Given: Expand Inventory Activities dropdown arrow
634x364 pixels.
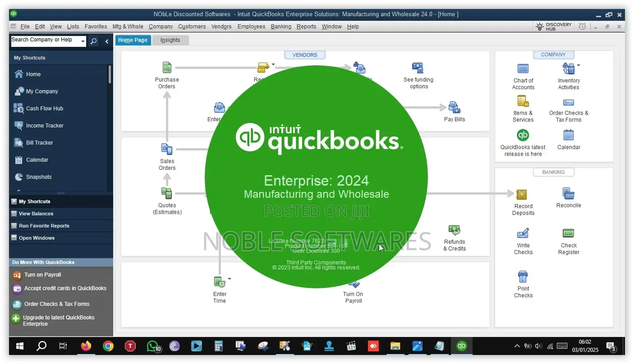Looking at the screenshot, I should 579,65.
